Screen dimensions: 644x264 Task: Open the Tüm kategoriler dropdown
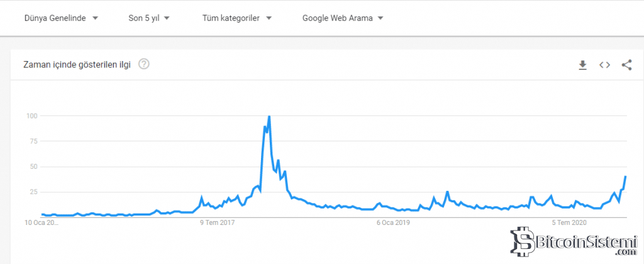point(237,18)
